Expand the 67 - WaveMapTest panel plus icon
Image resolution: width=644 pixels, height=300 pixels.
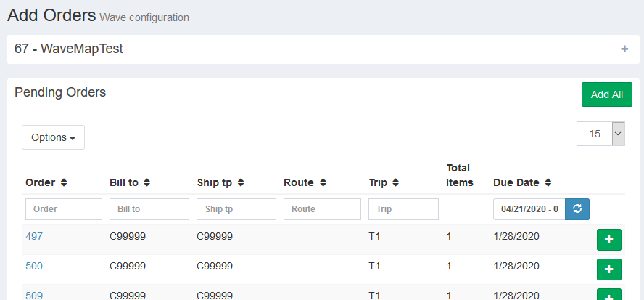point(624,49)
